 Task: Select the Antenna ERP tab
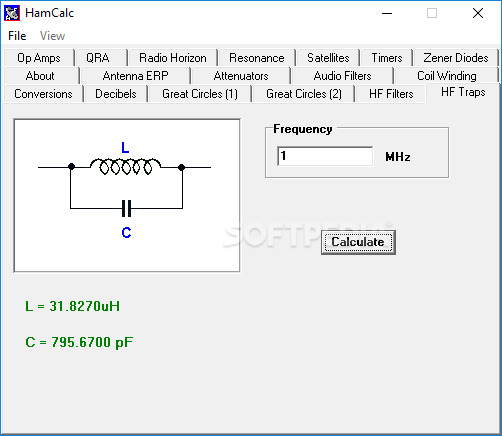pos(135,76)
